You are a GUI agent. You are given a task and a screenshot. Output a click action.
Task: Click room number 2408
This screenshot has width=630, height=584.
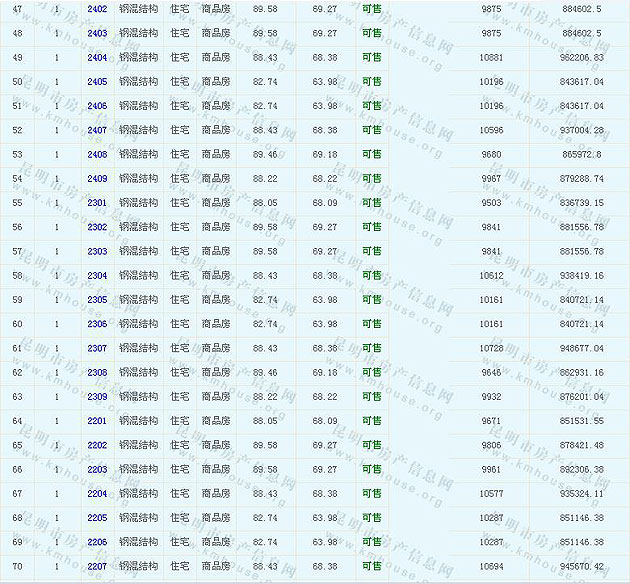[97, 154]
